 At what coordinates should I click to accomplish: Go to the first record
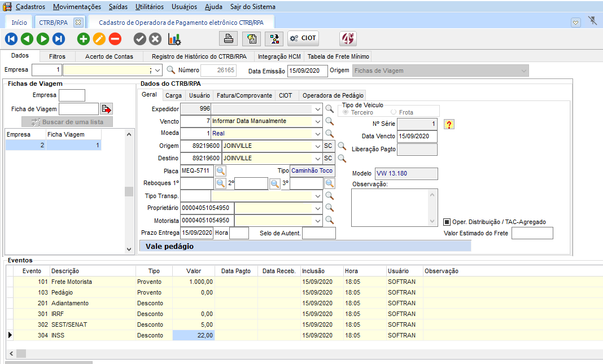click(11, 39)
